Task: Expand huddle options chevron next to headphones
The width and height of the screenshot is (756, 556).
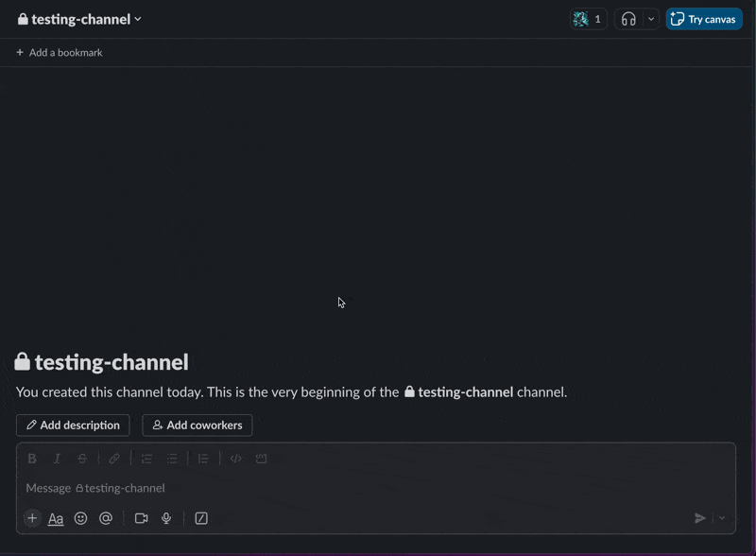Action: pyautogui.click(x=651, y=19)
